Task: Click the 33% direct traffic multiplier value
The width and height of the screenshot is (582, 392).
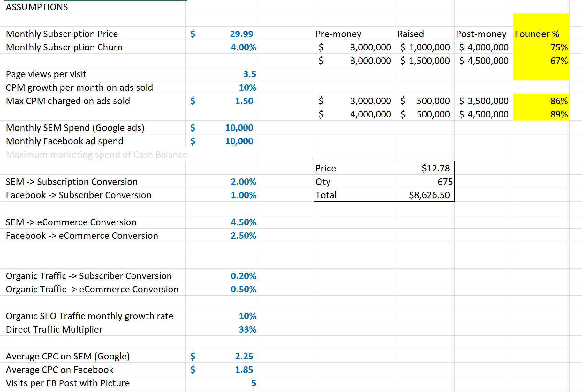Action: pos(222,329)
